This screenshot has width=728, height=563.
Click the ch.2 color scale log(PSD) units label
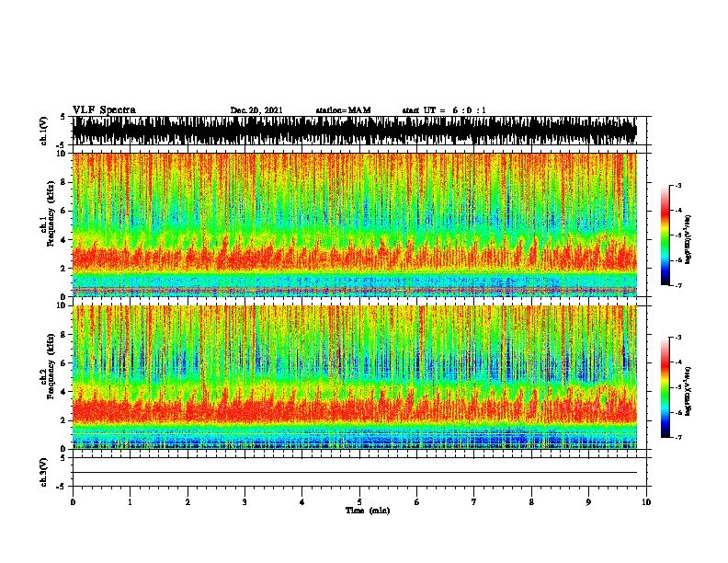(x=688, y=392)
